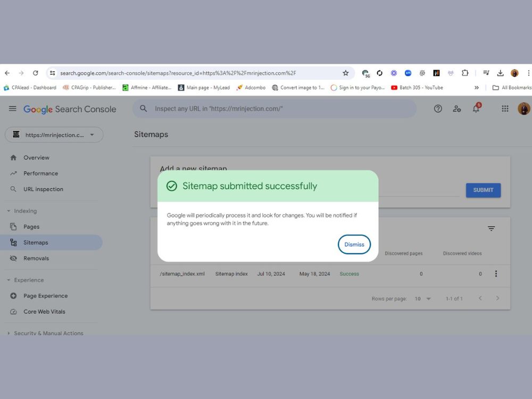Open the CPAGrip - Publisher bookmark
Image resolution: width=532 pixels, height=399 pixels.
pyautogui.click(x=89, y=88)
